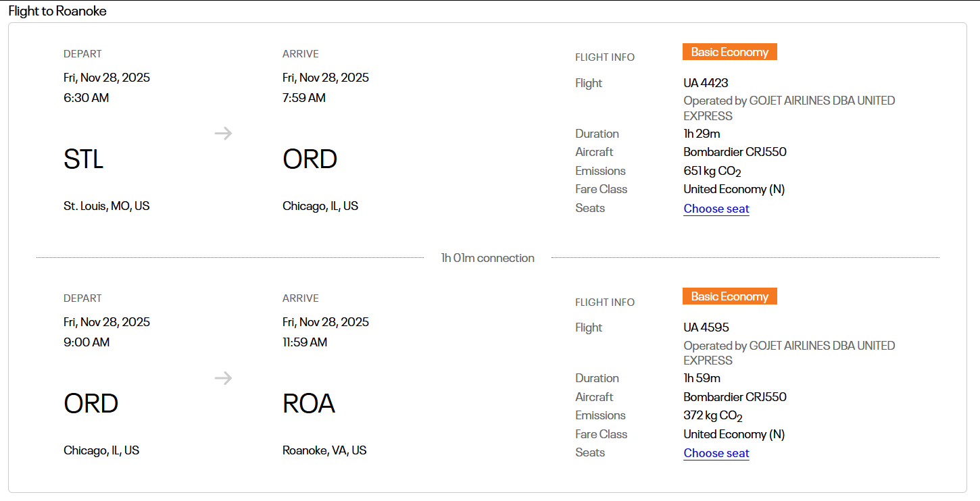Select the ROA arrival airport code
Image resolution: width=980 pixels, height=501 pixels.
309,404
